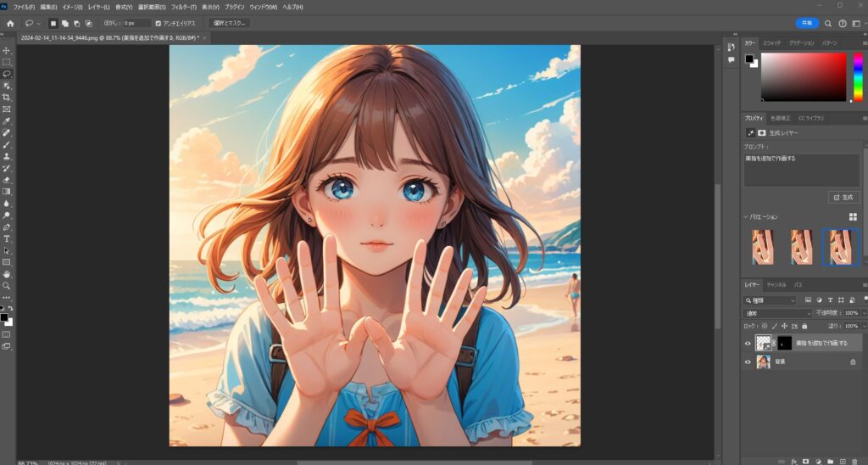Open the layer kind filter dropdown

coord(771,300)
